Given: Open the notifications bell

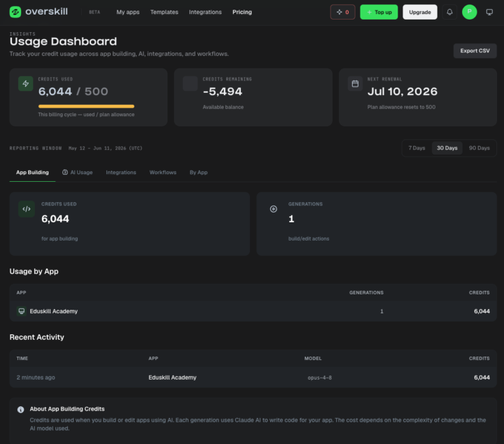Looking at the screenshot, I should 449,12.
